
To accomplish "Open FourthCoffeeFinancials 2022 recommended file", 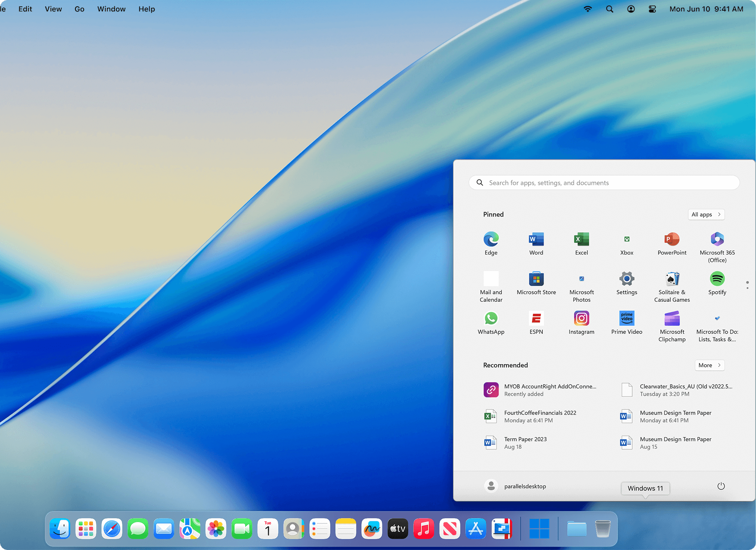I will [540, 416].
